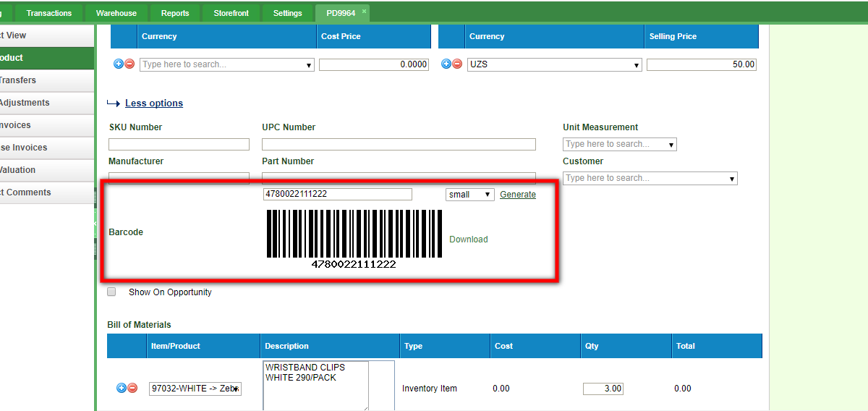Open the Settings tab
Viewport: 868px width, 411px height.
click(x=288, y=13)
